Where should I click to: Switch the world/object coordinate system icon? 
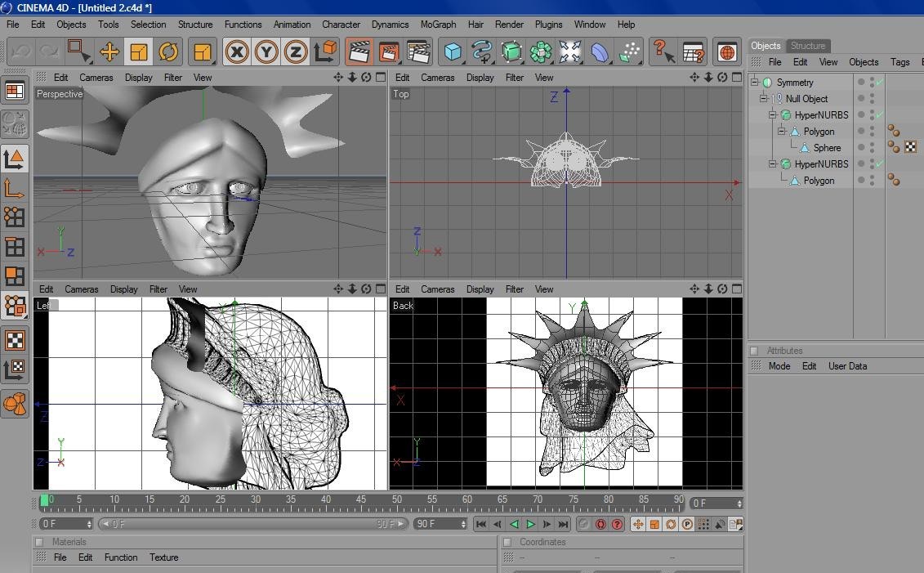click(324, 51)
